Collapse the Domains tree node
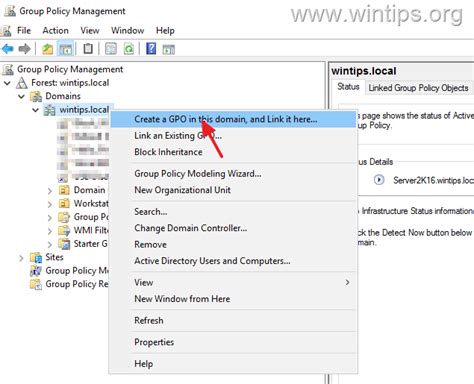474x384 pixels. tap(21, 96)
